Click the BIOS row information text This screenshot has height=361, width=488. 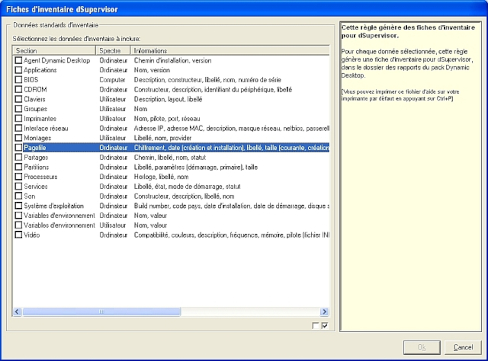click(208, 80)
